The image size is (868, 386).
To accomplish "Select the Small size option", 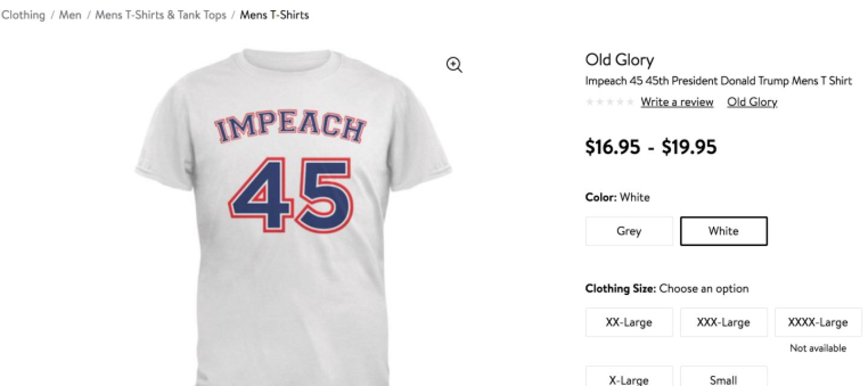I will coord(723,380).
